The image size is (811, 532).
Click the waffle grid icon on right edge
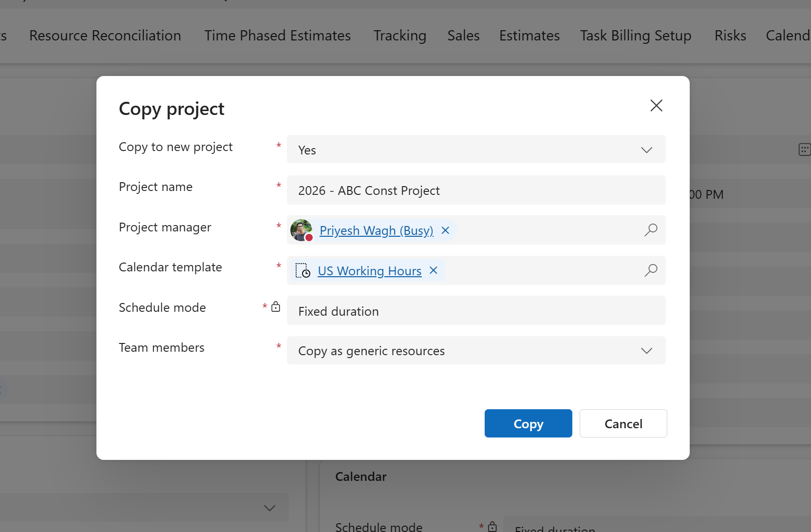[804, 149]
